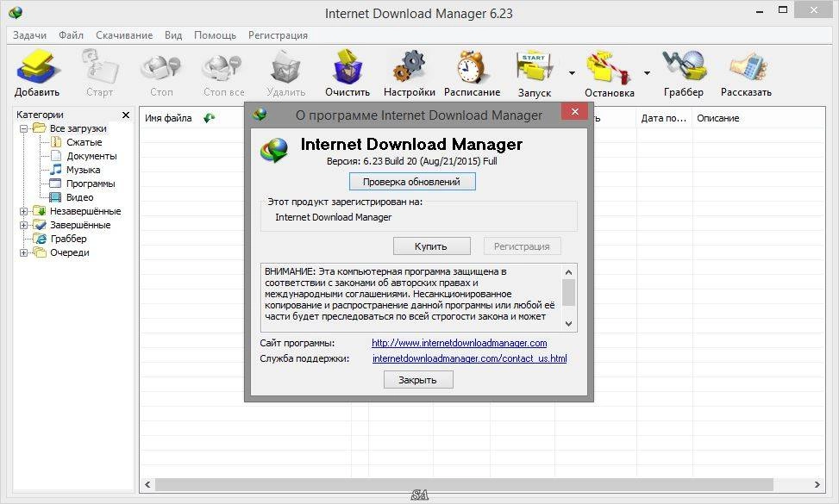Click the Закрыть button

pos(418,380)
